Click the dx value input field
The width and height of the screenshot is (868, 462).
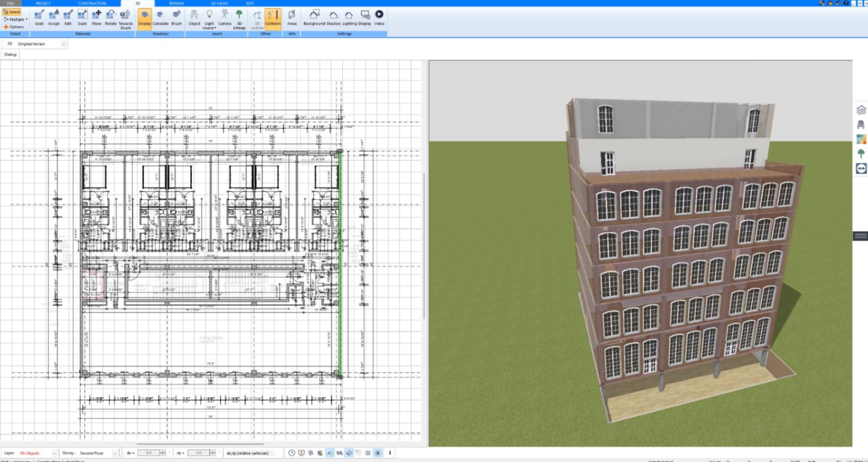coord(148,453)
